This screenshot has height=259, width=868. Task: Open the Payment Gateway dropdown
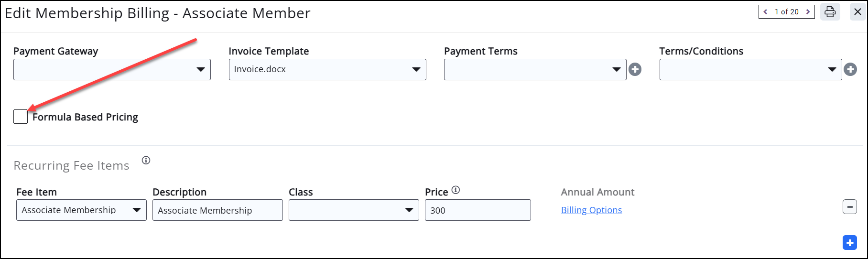click(112, 70)
